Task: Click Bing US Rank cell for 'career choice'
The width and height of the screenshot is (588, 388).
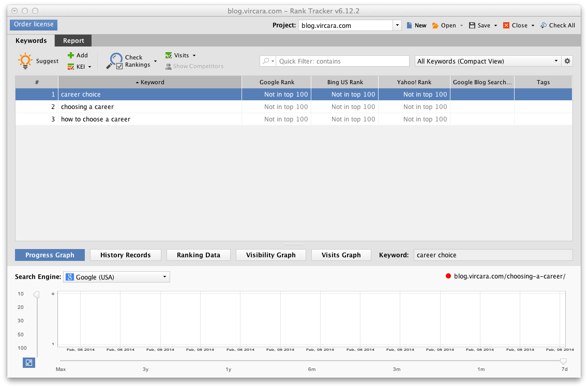Action: [345, 95]
